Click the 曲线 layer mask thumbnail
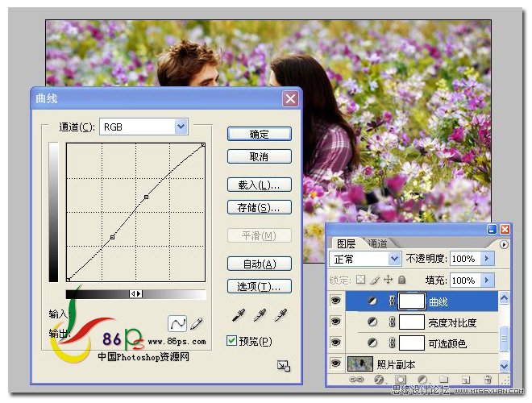The image size is (532, 403). (412, 301)
